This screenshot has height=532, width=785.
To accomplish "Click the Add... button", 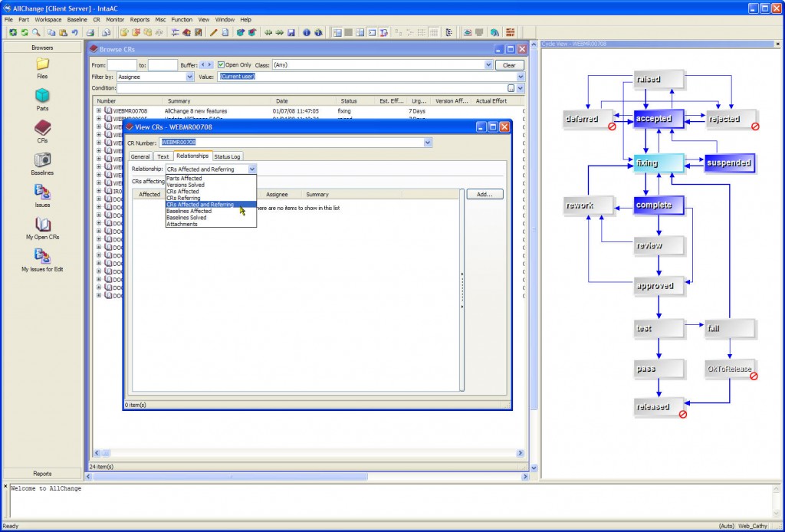I will click(484, 195).
